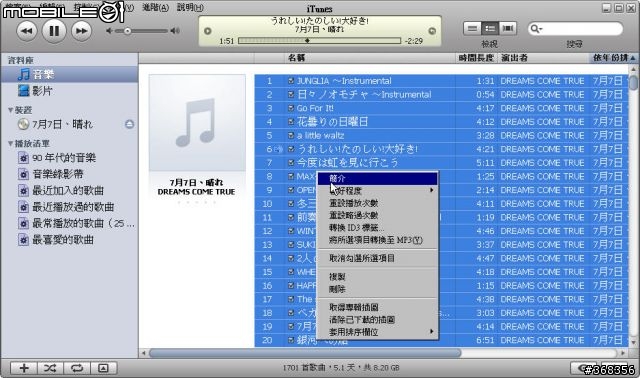
Task: Pause the current song
Action: [x=54, y=31]
